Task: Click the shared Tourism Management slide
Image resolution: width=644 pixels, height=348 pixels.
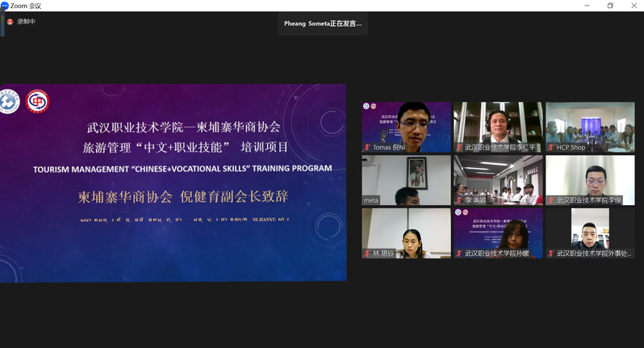Action: [173, 182]
